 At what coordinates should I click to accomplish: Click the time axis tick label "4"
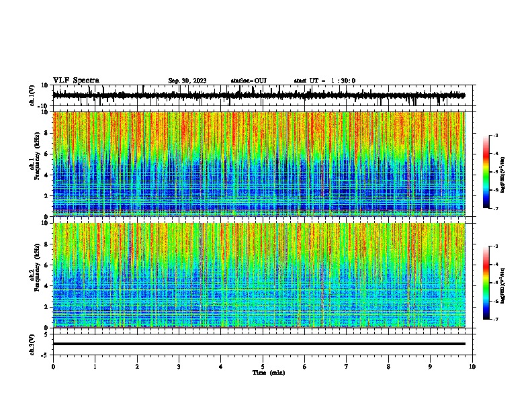pyautogui.click(x=221, y=367)
